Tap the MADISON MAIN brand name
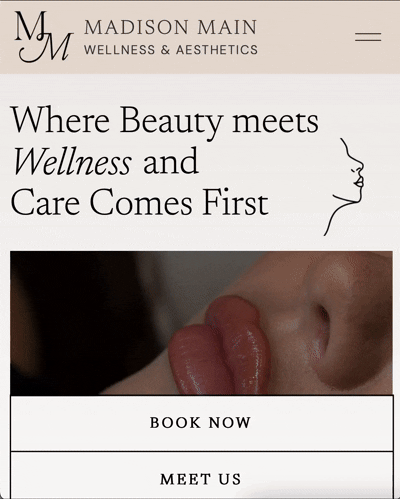The image size is (400, 499). 171,27
